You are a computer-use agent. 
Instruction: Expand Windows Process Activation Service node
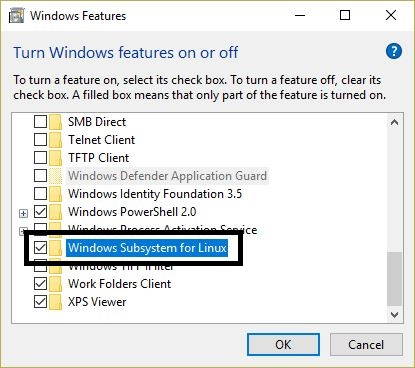click(x=22, y=231)
